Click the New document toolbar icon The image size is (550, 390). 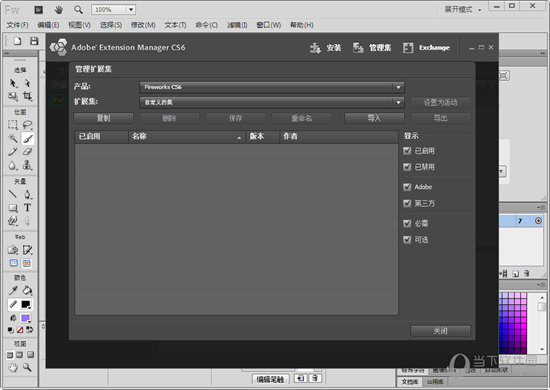point(17,41)
